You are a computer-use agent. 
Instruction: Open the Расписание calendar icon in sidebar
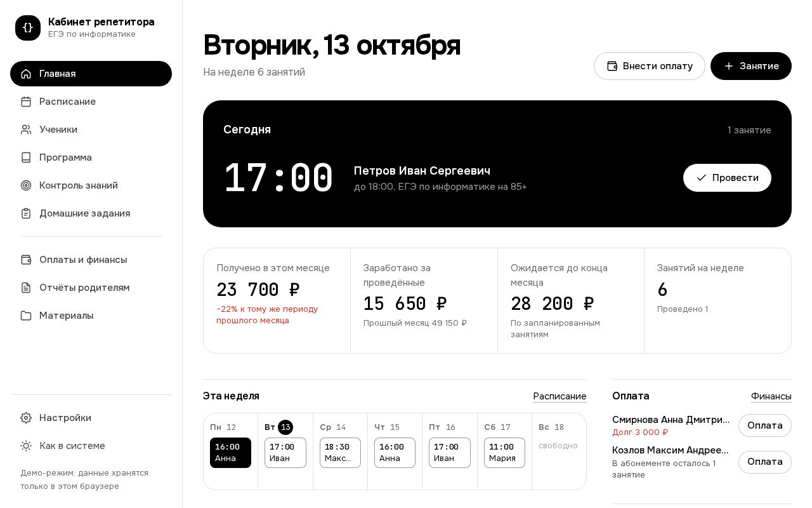tap(26, 102)
